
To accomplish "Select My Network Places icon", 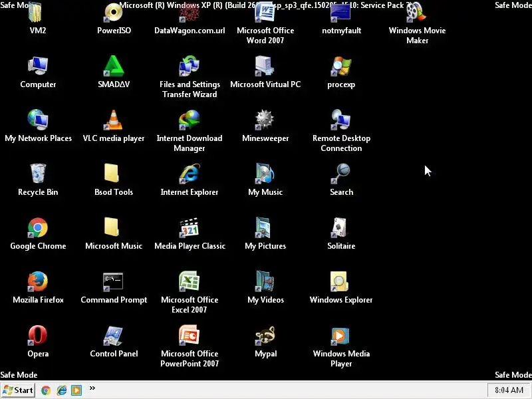I will click(x=38, y=120).
